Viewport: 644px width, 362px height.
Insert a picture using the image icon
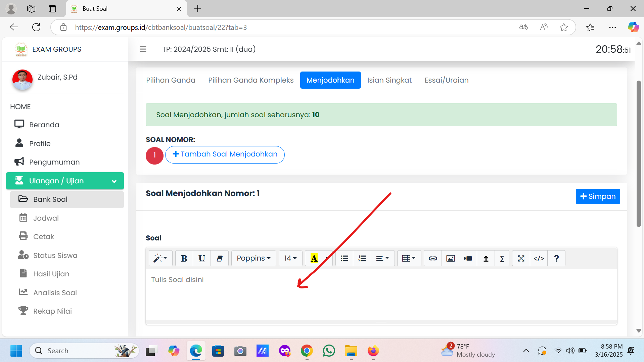click(x=450, y=258)
